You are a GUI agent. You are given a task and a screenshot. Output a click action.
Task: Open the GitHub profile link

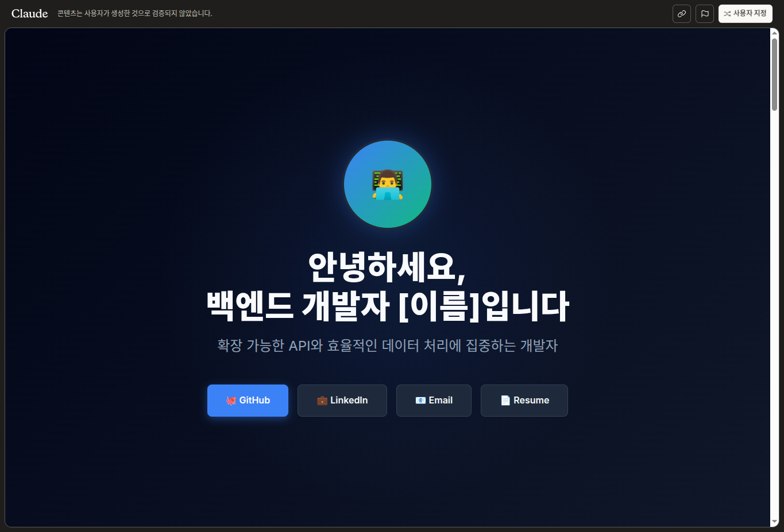[248, 401]
